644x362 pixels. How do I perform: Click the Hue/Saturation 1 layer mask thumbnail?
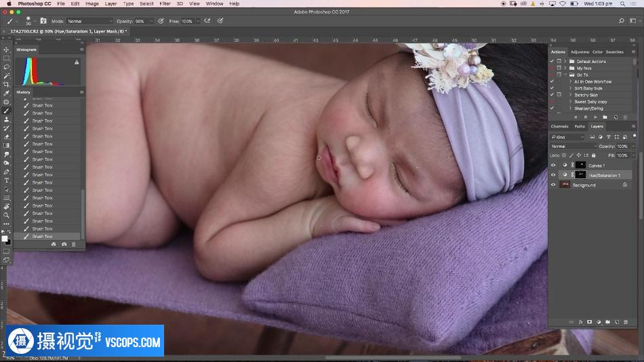(x=580, y=175)
